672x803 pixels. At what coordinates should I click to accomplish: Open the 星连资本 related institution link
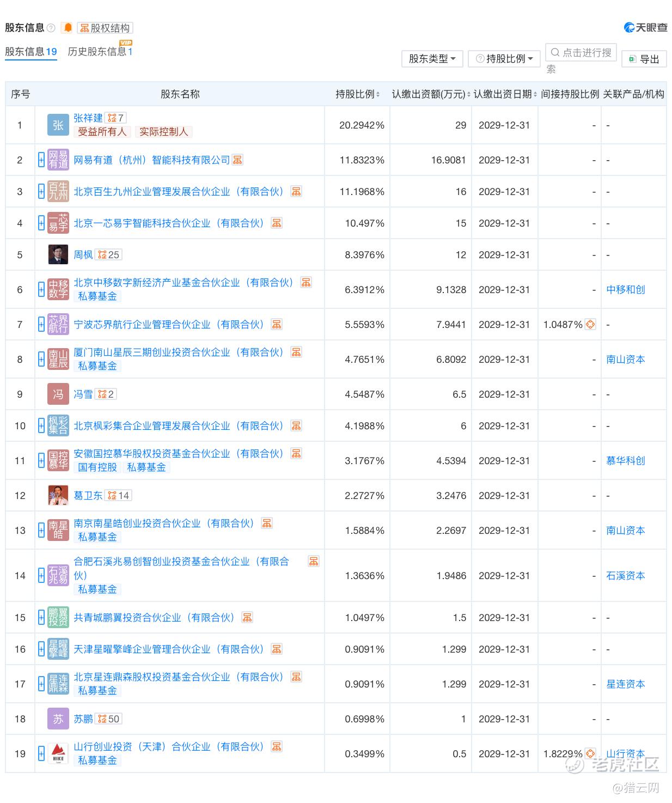(626, 684)
